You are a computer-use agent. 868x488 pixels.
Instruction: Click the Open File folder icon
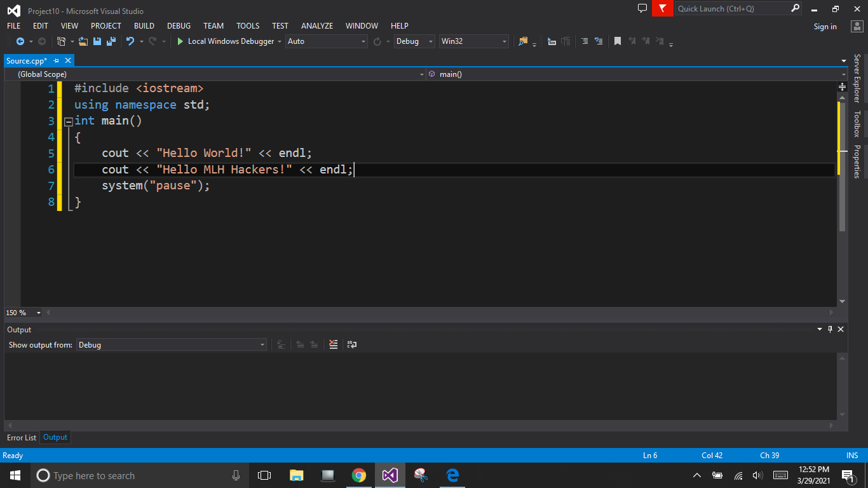click(x=83, y=41)
